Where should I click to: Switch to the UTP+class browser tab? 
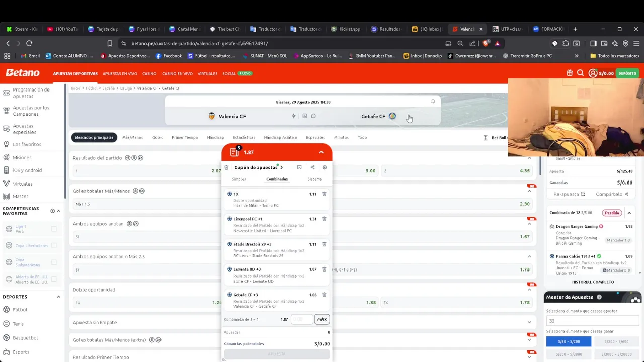click(x=507, y=29)
